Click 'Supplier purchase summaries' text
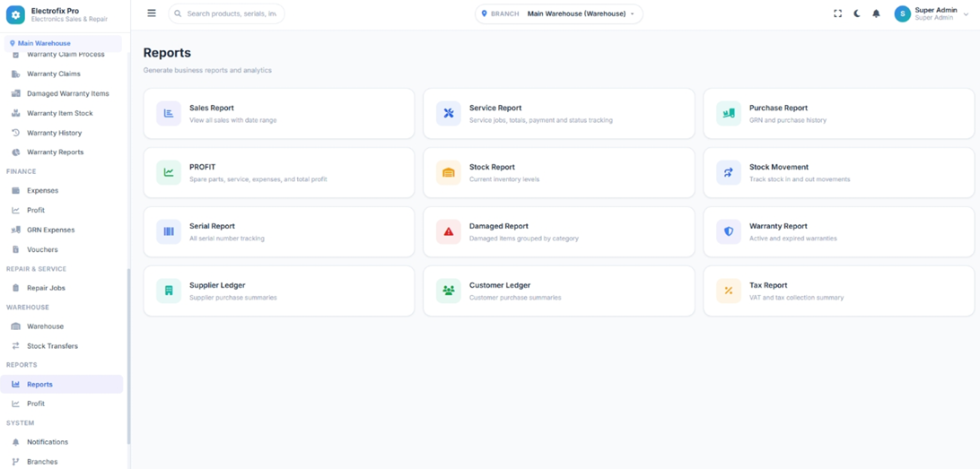The image size is (980, 469). (x=233, y=298)
